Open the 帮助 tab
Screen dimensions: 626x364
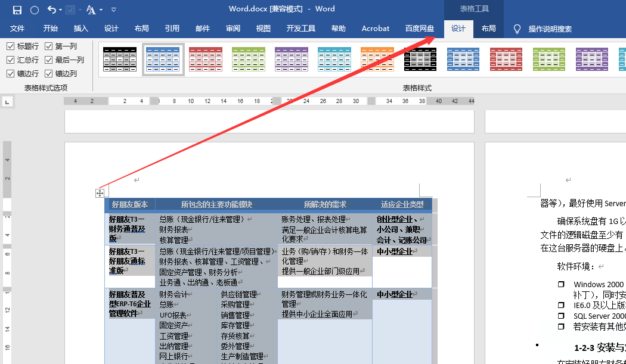tap(339, 29)
